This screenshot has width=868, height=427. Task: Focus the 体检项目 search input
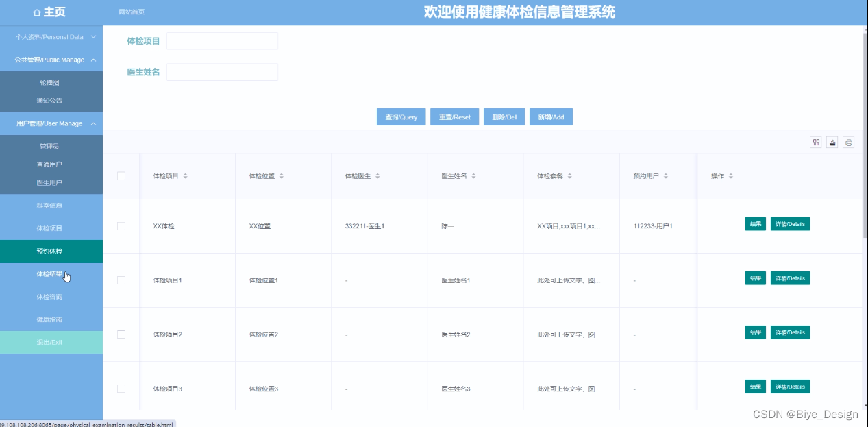click(x=222, y=41)
